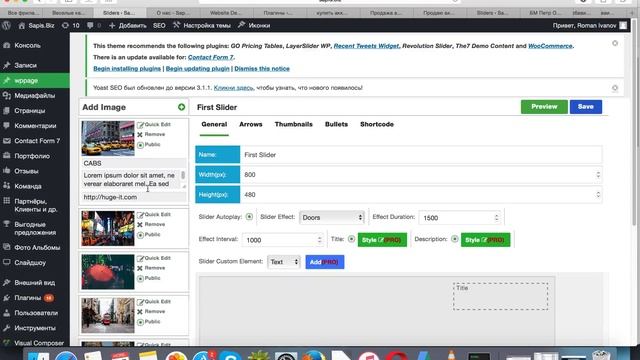Click in the Name field showing First Slider

tap(421, 155)
